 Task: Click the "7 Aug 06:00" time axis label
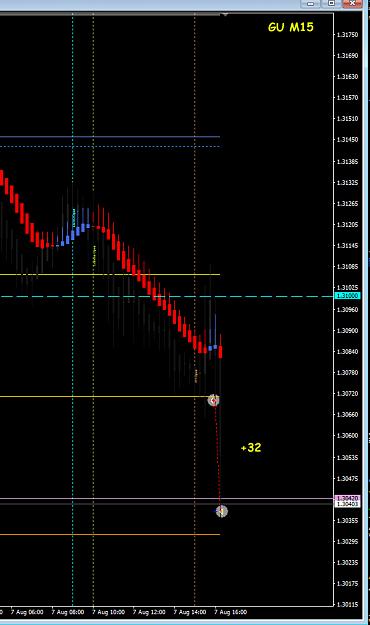point(27,612)
